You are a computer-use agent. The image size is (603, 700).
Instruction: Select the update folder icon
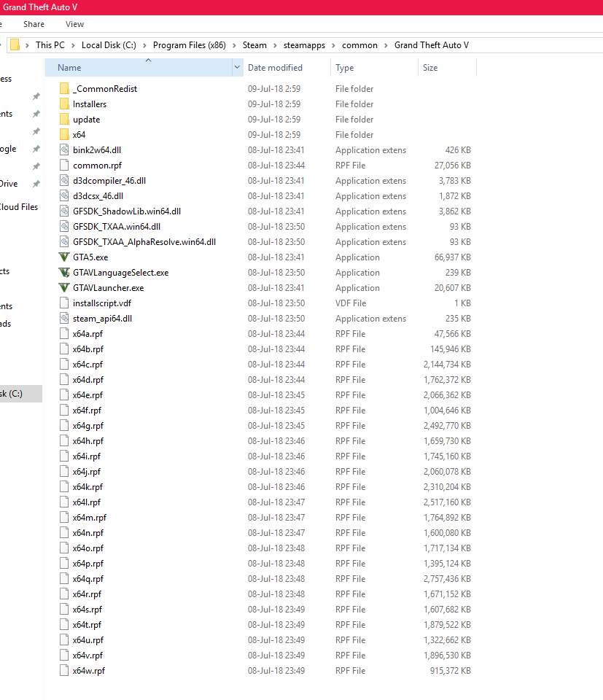click(64, 120)
